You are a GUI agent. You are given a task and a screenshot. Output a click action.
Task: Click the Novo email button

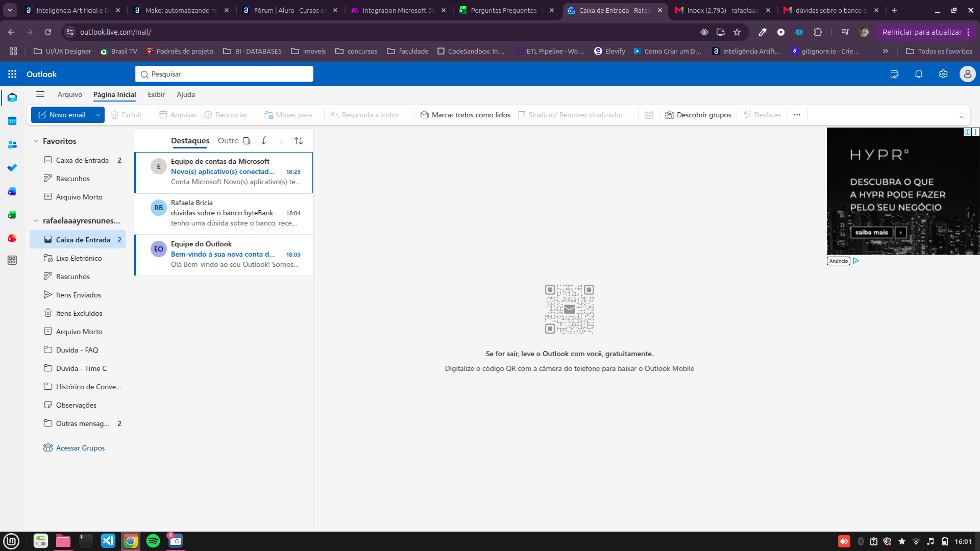pos(62,115)
